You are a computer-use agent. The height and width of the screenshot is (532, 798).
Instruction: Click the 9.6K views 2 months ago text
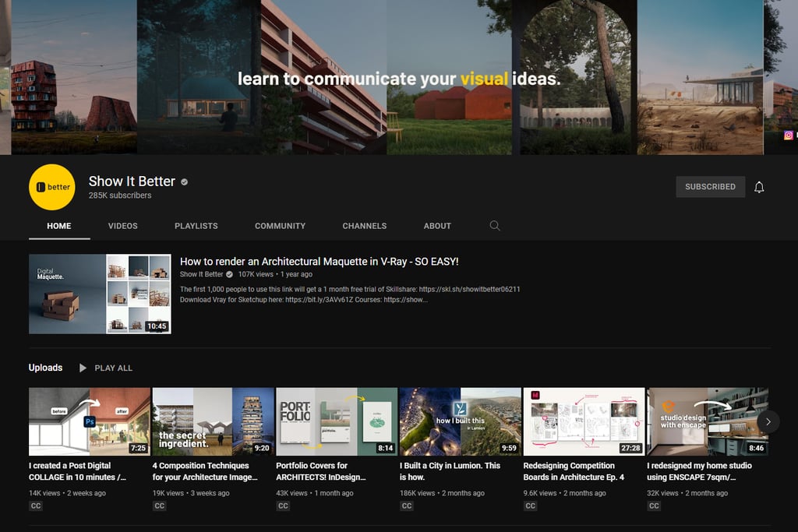[x=564, y=493]
